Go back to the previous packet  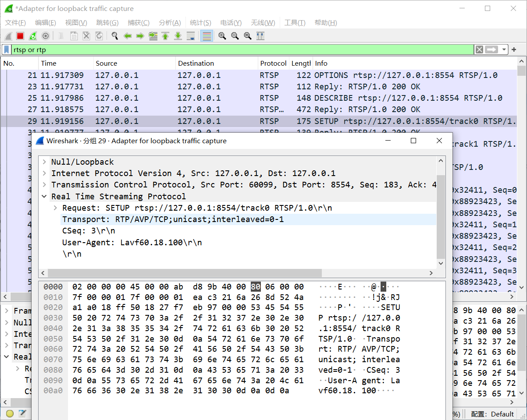128,36
